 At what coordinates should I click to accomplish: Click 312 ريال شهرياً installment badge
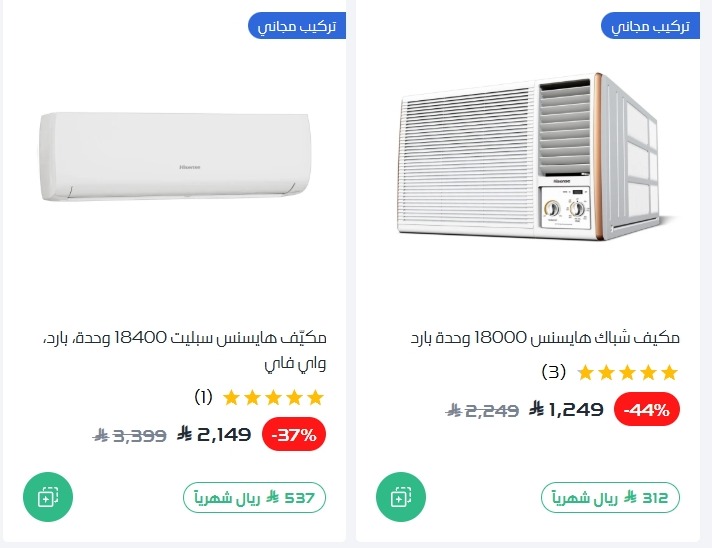[x=610, y=497]
